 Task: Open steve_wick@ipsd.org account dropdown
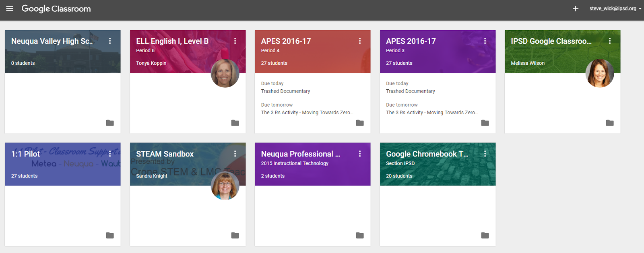point(615,8)
